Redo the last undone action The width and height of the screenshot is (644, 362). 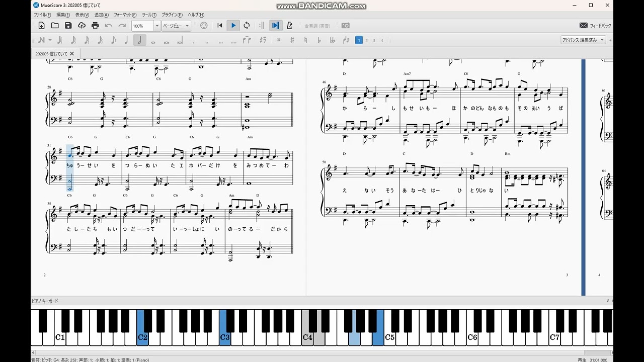tap(122, 25)
